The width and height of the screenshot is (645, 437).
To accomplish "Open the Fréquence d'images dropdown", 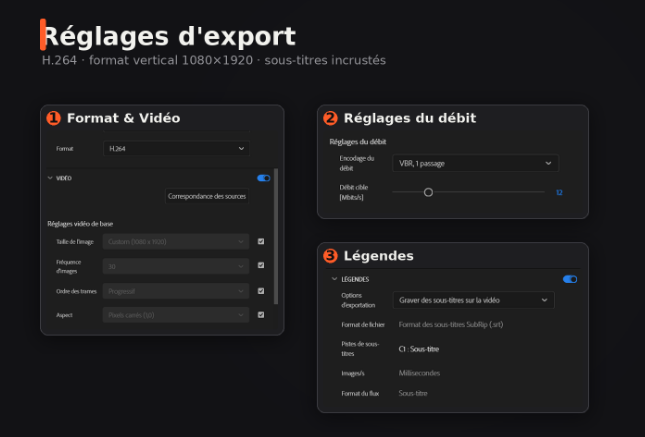I will pos(176,266).
